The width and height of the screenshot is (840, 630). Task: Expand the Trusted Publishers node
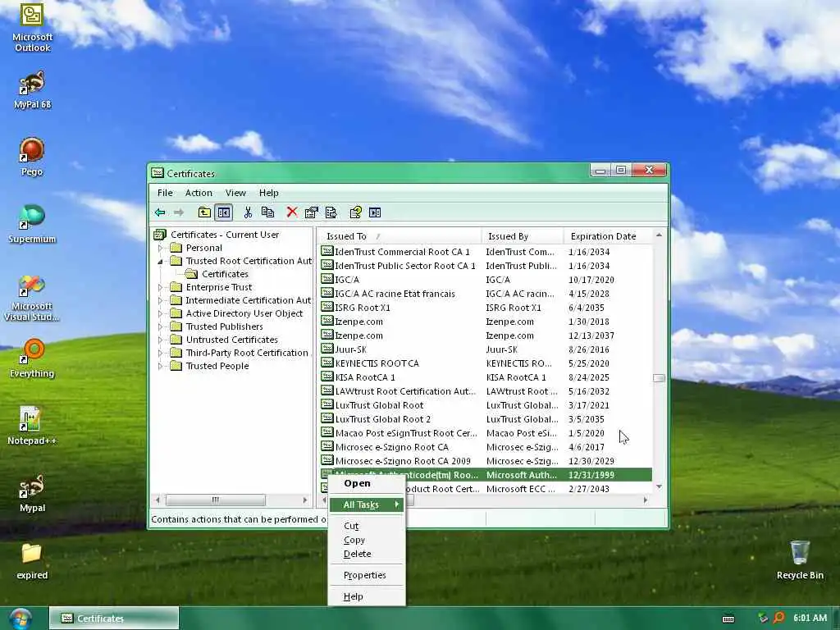pyautogui.click(x=160, y=326)
